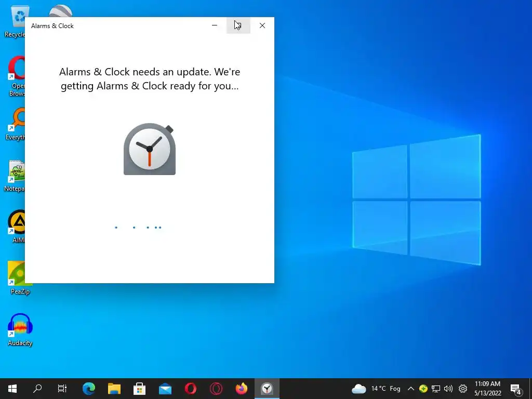532x399 pixels.
Task: Select the Alarms & Clock taskbar button
Action: coord(267,389)
